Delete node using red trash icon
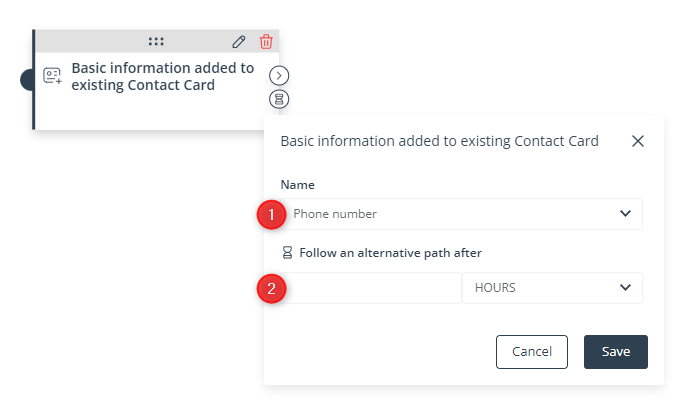Viewport: 692px width, 418px height. pyautogui.click(x=266, y=41)
